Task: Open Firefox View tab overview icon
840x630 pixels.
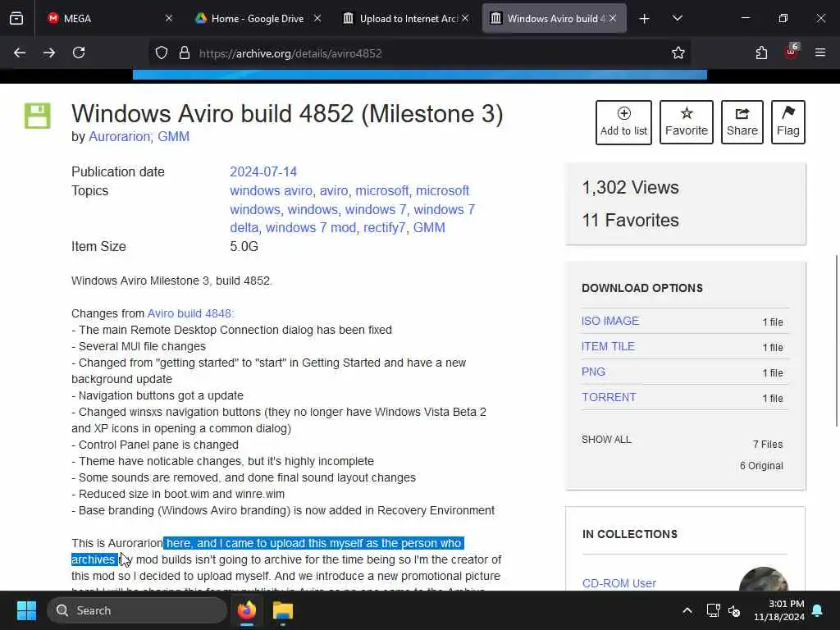Action: click(16, 18)
